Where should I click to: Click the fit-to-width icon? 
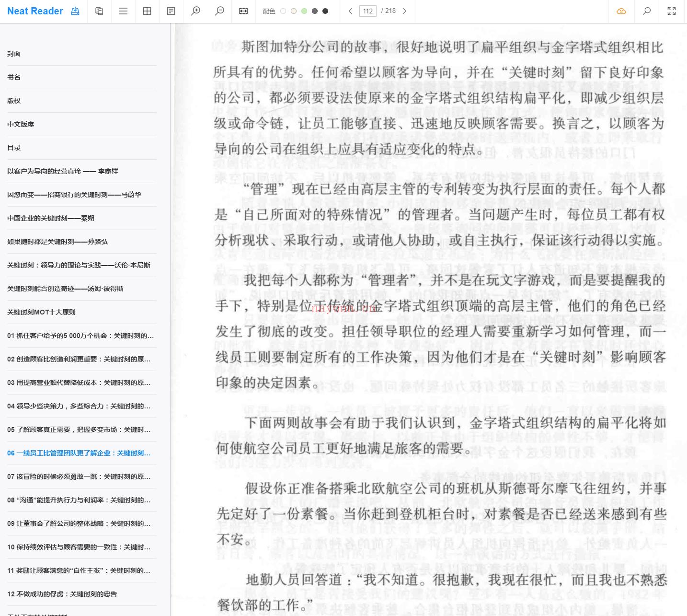[243, 11]
